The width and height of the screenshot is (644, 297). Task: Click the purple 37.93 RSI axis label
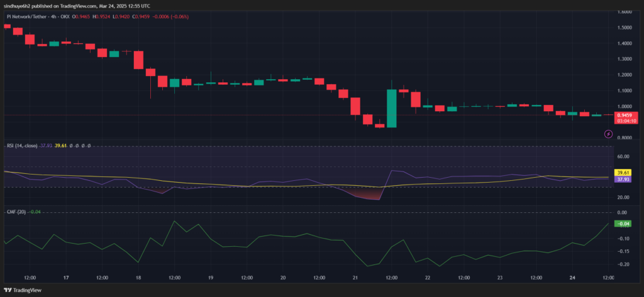[x=623, y=179]
